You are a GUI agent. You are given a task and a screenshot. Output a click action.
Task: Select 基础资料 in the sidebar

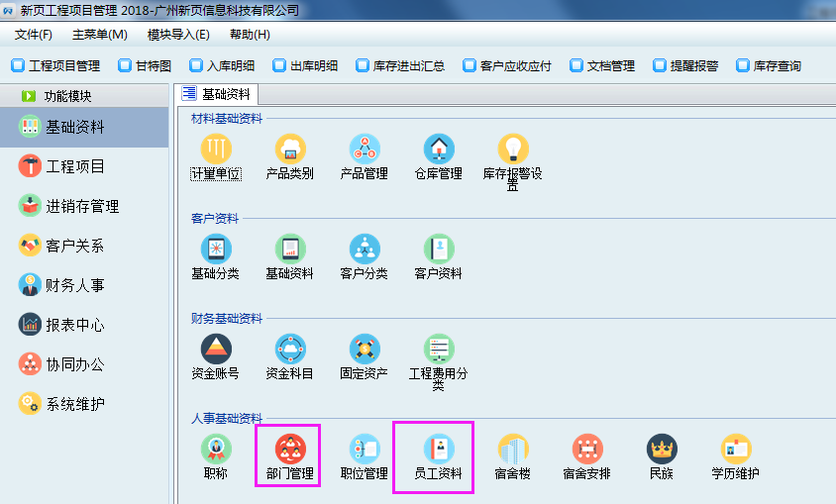coord(84,127)
